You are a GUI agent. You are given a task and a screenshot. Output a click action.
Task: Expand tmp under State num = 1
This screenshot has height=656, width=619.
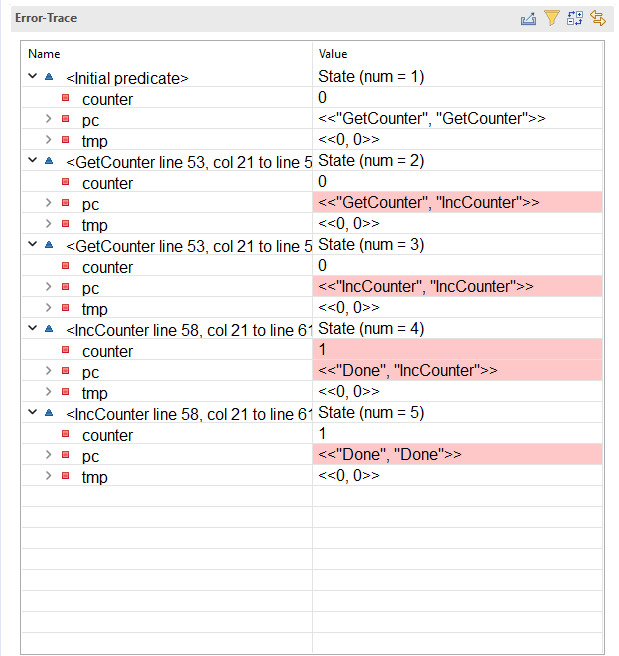tap(49, 139)
